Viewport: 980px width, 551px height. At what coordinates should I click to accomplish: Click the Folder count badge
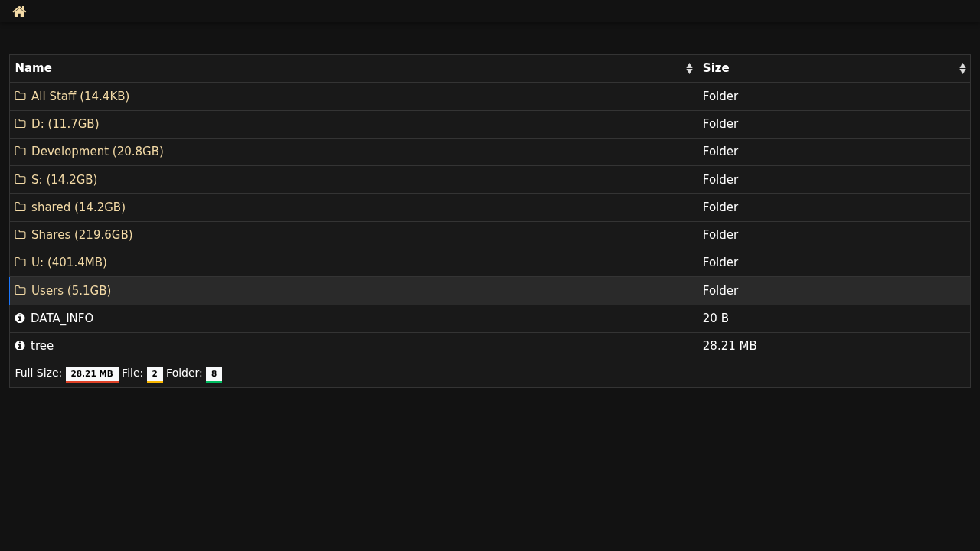(x=214, y=374)
